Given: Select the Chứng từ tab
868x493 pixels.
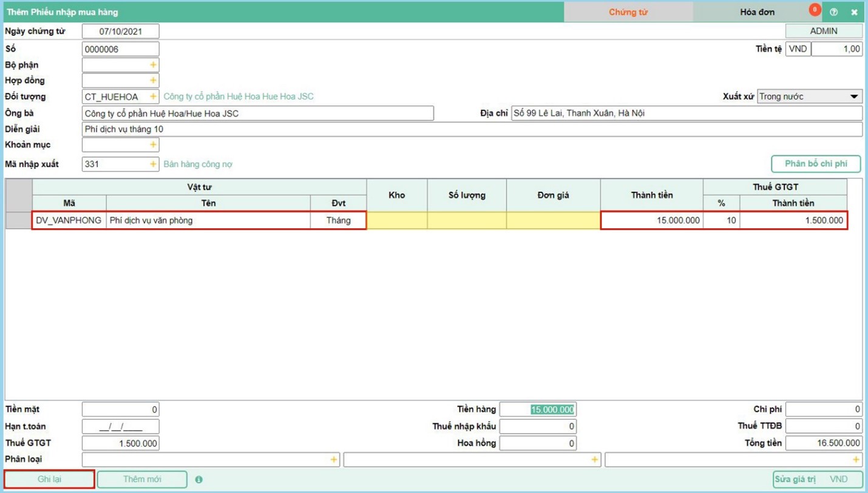Looking at the screenshot, I should (x=628, y=12).
